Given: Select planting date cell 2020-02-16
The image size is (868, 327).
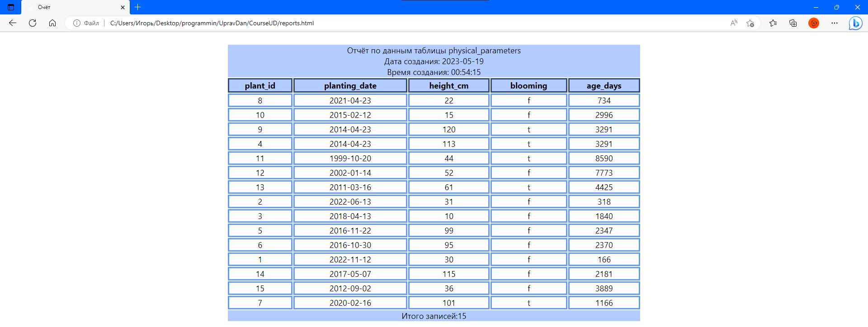Looking at the screenshot, I should [350, 303].
